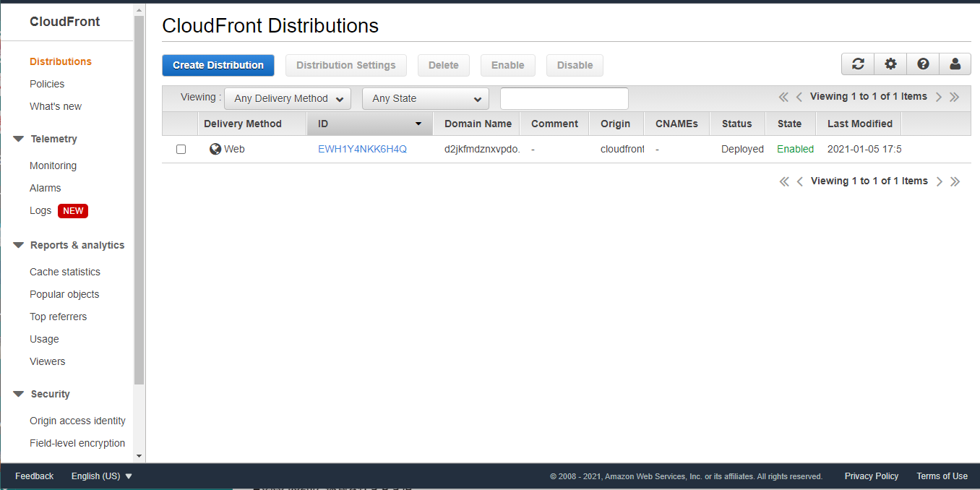The image size is (980, 490).
Task: Open the Privacy Policy link
Action: tap(871, 476)
